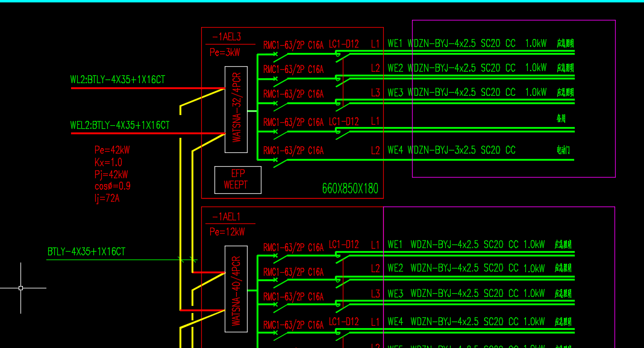Select LC1-D12 contactor label on -1AEL1 WE1 row
This screenshot has width=644, height=348.
point(344,245)
